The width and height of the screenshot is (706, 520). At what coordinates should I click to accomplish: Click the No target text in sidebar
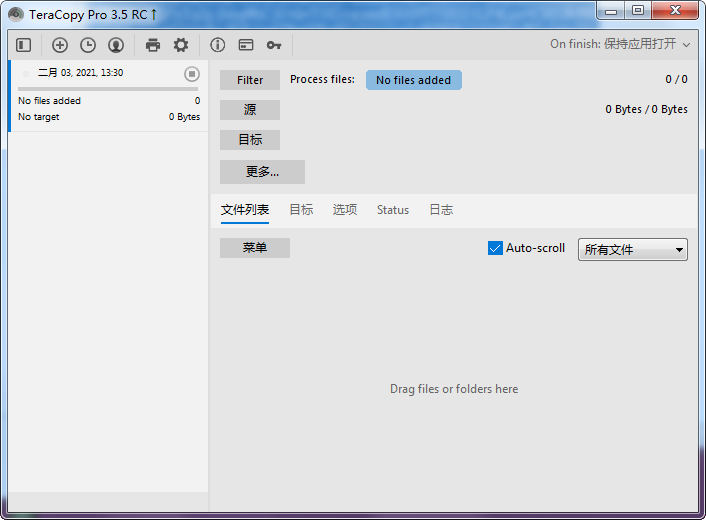(x=39, y=117)
